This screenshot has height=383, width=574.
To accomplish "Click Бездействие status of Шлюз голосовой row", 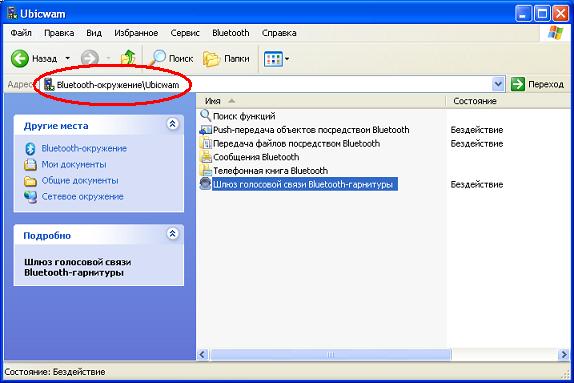I will 477,185.
